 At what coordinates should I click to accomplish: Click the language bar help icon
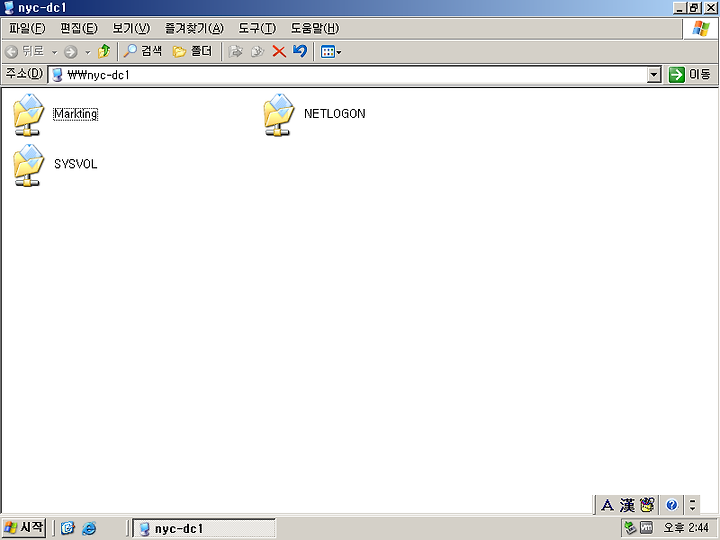tap(672, 505)
